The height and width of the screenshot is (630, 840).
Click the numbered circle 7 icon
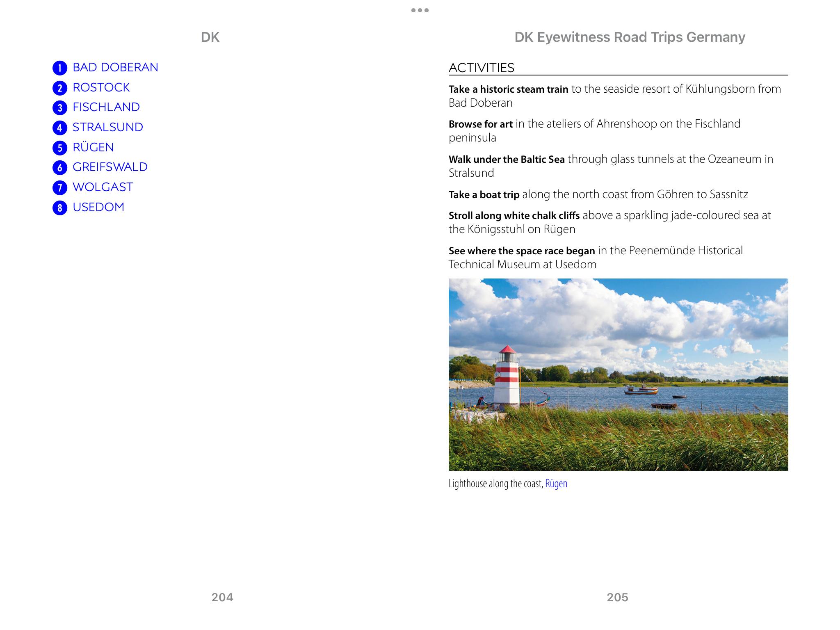pos(60,187)
